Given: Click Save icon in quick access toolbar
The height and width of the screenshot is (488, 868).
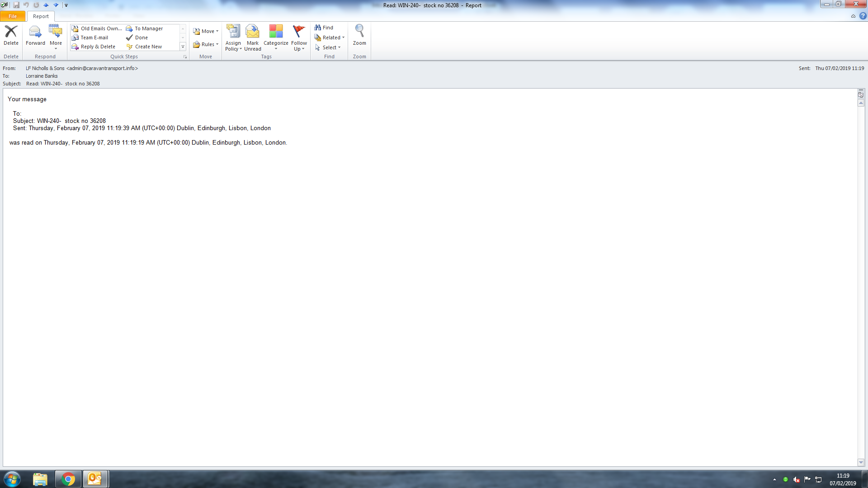Looking at the screenshot, I should coord(16,5).
